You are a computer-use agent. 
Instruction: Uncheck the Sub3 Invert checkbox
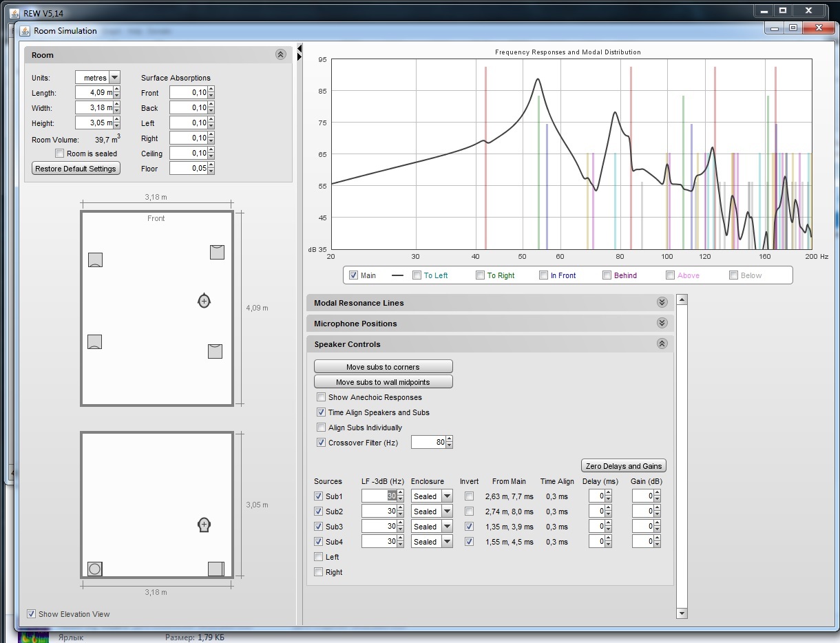tap(469, 527)
